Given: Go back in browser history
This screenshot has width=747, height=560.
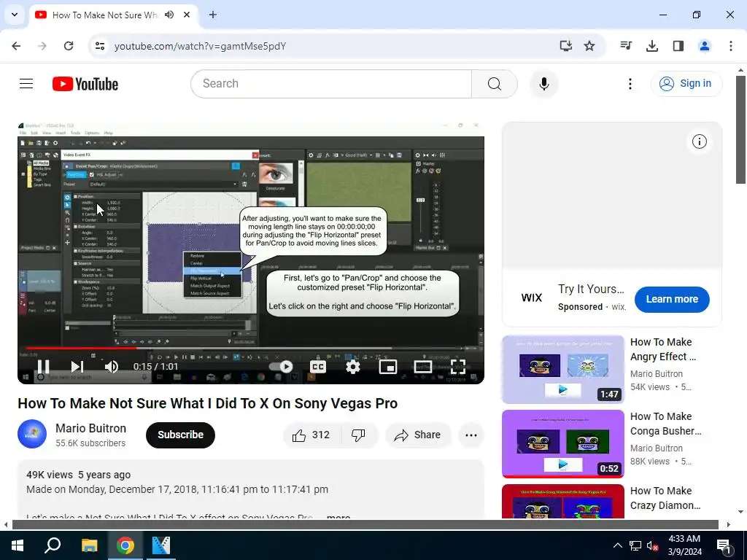Looking at the screenshot, I should (16, 46).
